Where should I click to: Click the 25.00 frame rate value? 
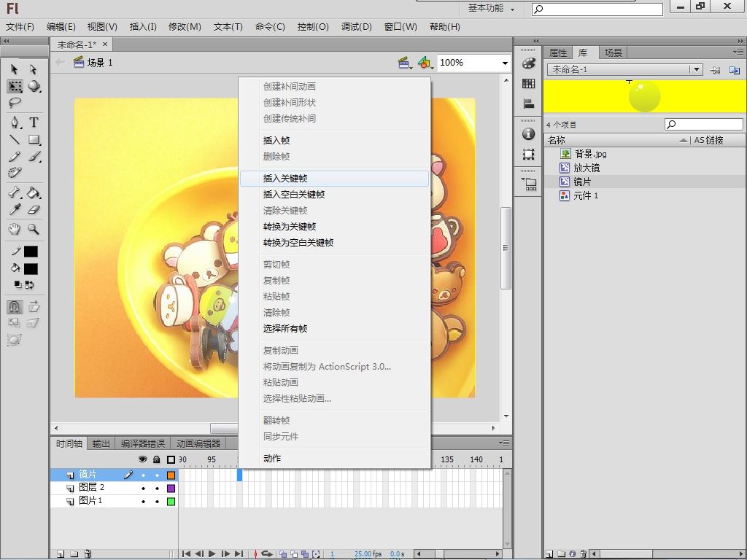363,554
